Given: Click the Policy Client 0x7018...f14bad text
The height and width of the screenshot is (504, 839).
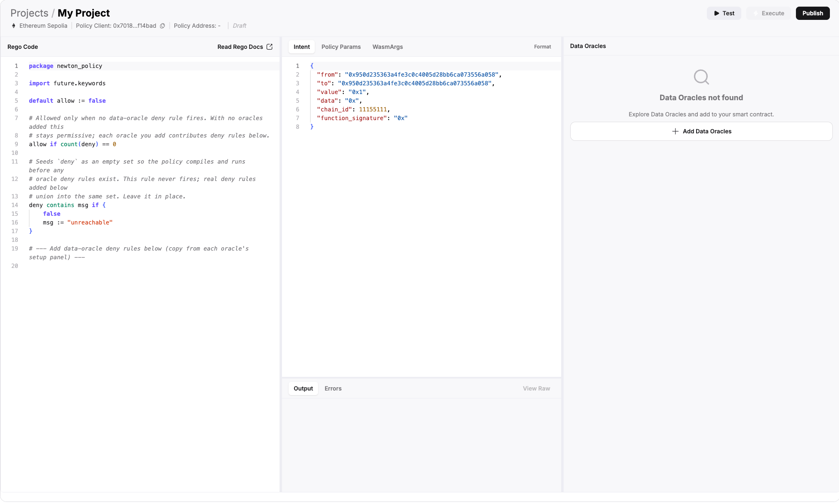Looking at the screenshot, I should tap(116, 26).
